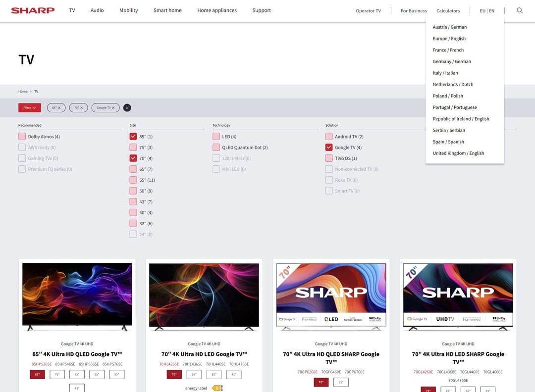Open the Home appliances menu
The image size is (535, 392).
pyautogui.click(x=217, y=10)
